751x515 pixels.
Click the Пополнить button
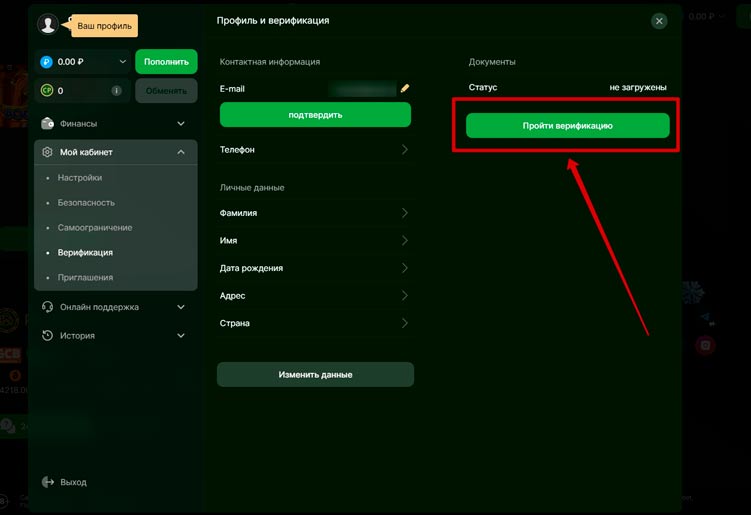[166, 62]
